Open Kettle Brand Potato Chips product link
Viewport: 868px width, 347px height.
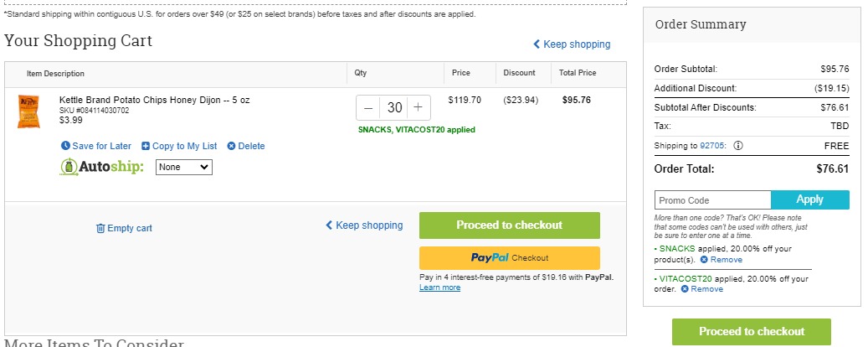155,100
